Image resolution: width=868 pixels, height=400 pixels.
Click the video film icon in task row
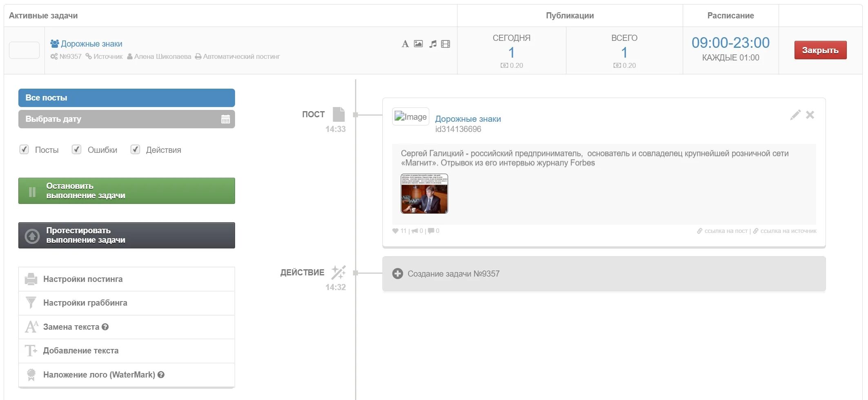tap(446, 44)
